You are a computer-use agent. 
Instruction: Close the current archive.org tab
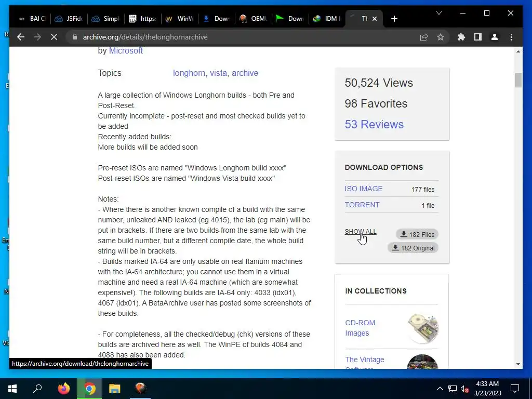[x=375, y=19]
